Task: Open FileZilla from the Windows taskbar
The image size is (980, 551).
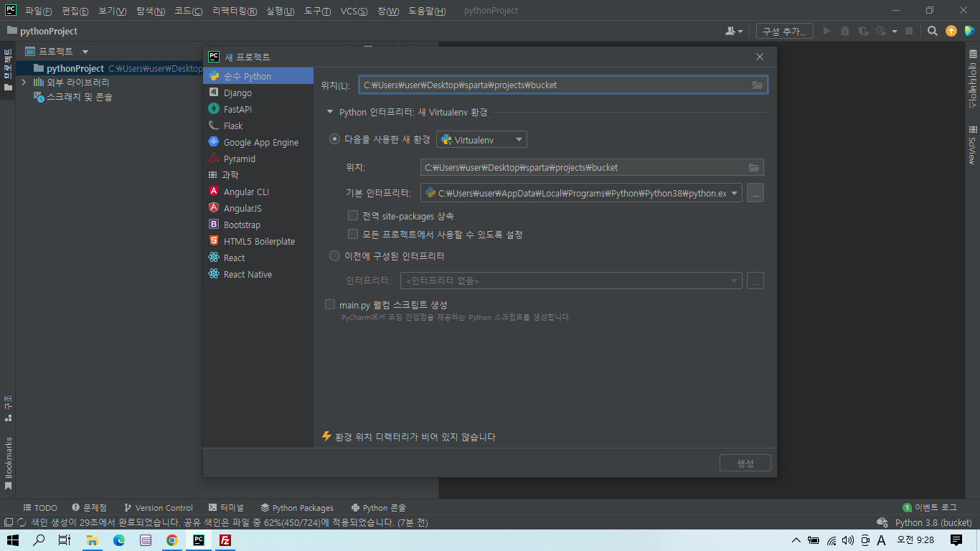Action: point(225,540)
